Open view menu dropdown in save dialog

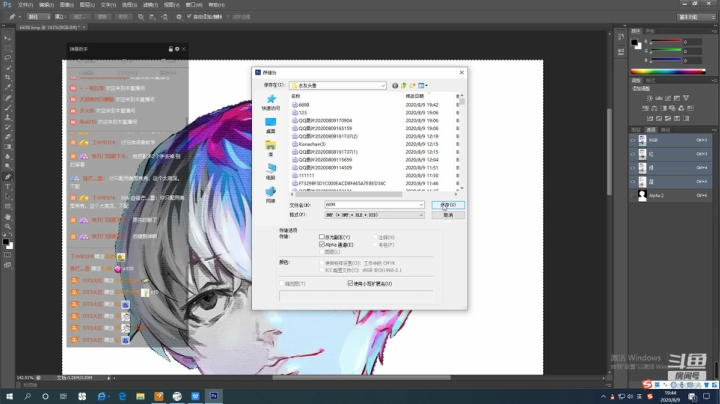click(423, 85)
